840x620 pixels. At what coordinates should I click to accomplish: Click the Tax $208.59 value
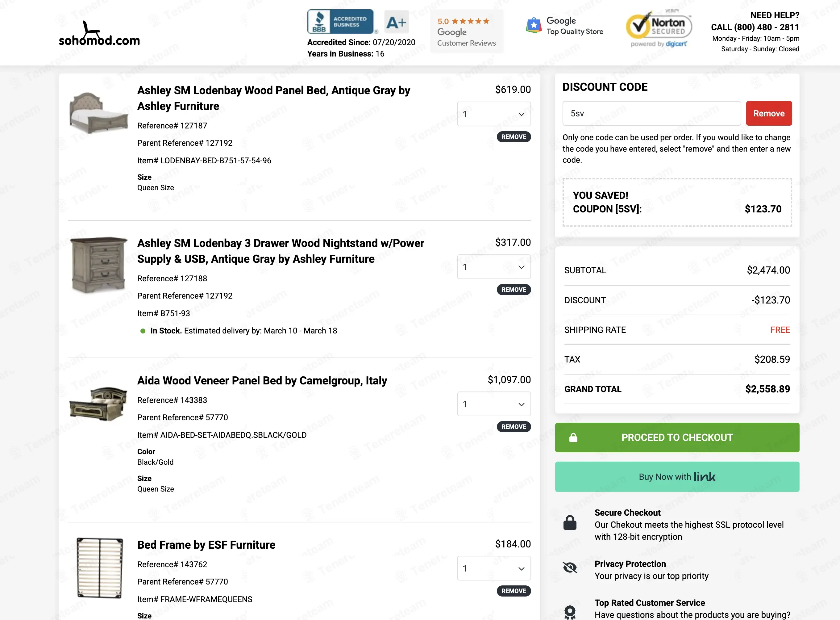click(772, 359)
